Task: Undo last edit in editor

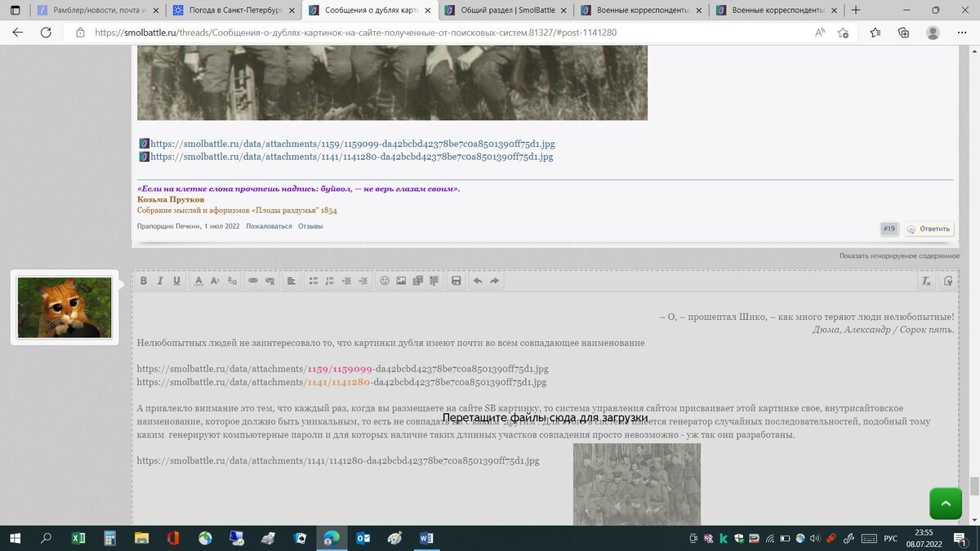Action: point(478,281)
